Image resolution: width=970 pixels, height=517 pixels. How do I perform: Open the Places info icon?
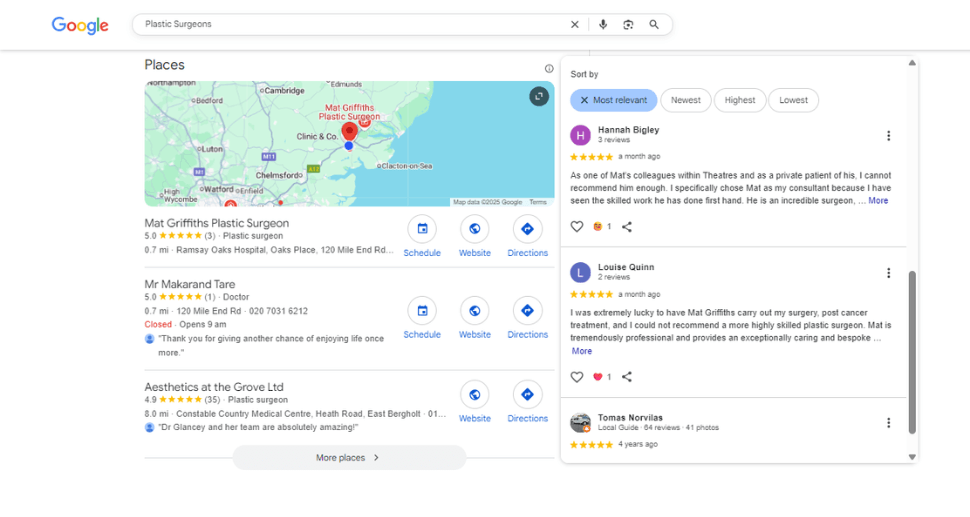(x=549, y=69)
